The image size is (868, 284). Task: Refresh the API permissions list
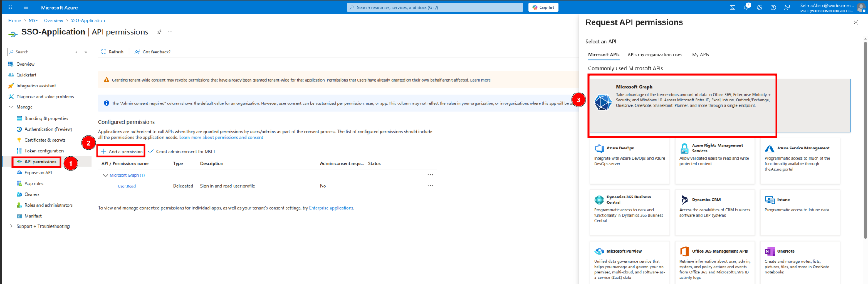tap(112, 52)
